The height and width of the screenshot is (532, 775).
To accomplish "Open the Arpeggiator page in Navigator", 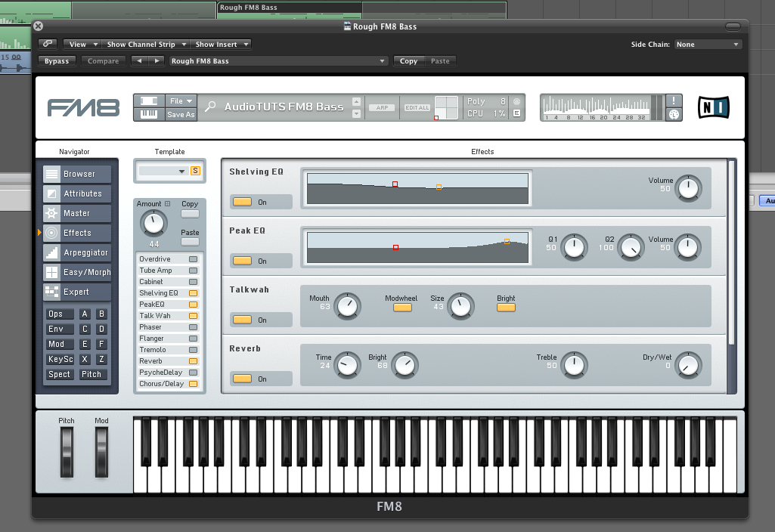I will 77,252.
